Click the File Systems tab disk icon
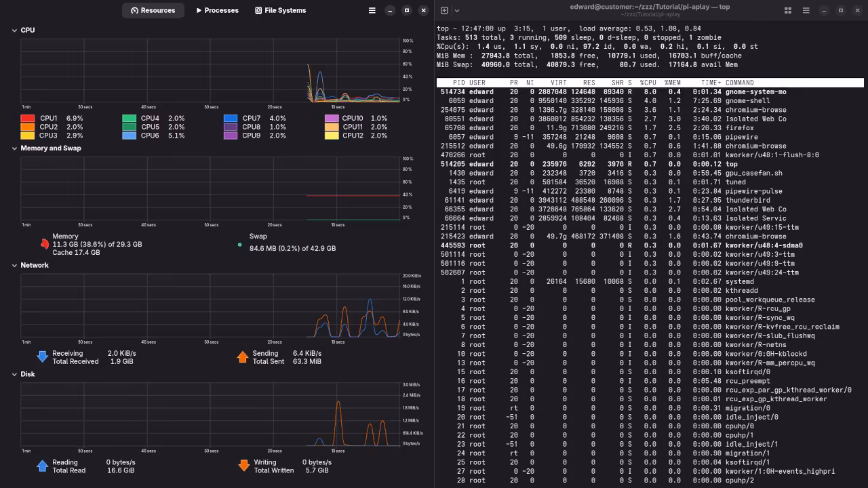This screenshot has height=488, width=868. (258, 10)
